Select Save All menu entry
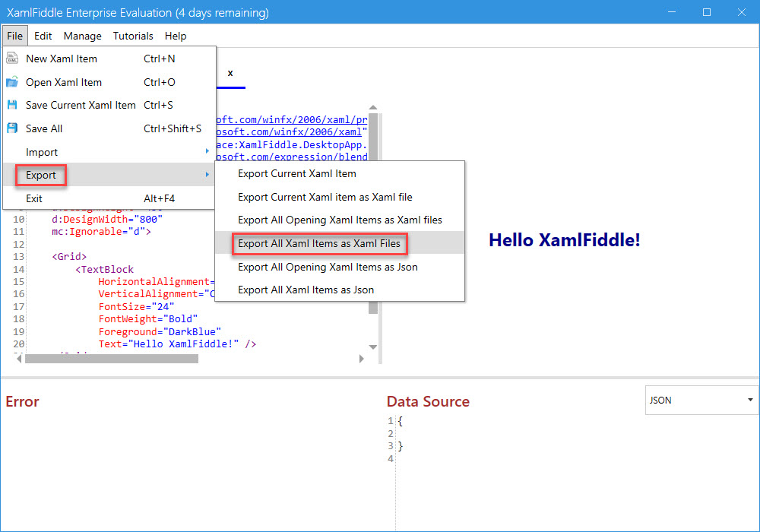Image resolution: width=760 pixels, height=532 pixels. pyautogui.click(x=109, y=128)
